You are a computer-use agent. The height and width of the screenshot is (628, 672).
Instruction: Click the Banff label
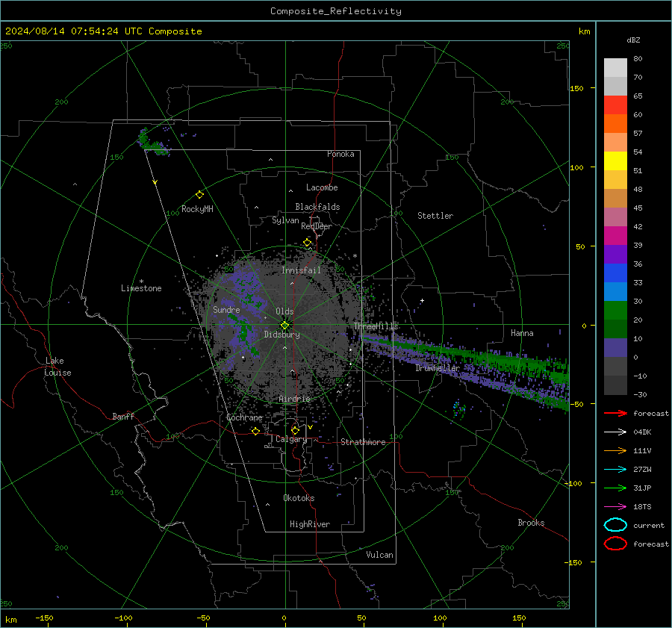[123, 416]
